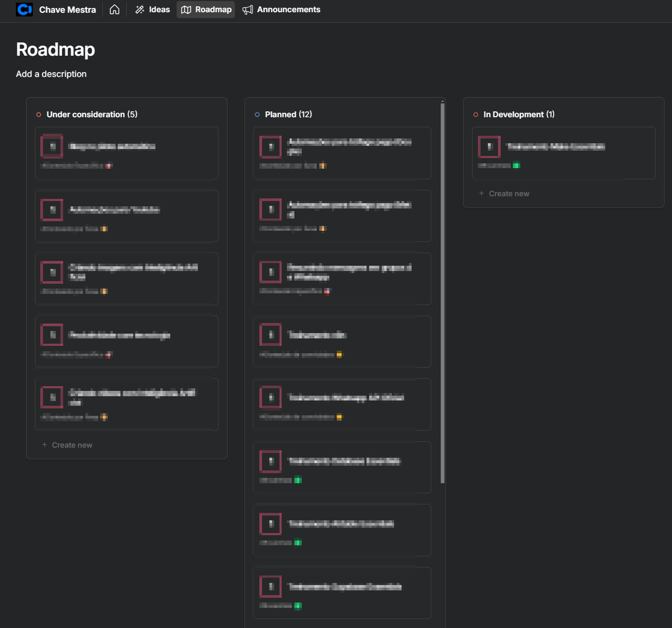This screenshot has height=628, width=672.
Task: Upvote the first Under consideration card
Action: pos(52,147)
